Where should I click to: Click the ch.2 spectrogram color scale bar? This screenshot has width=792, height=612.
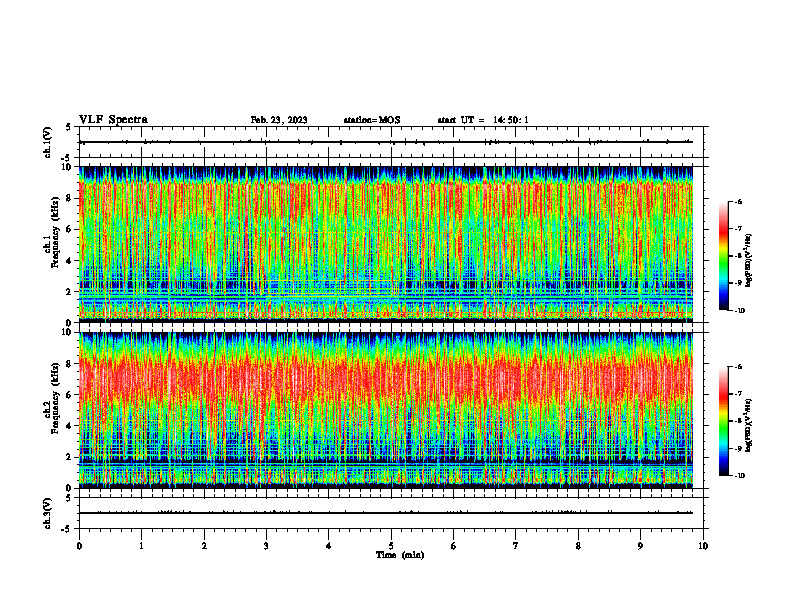pos(723,421)
